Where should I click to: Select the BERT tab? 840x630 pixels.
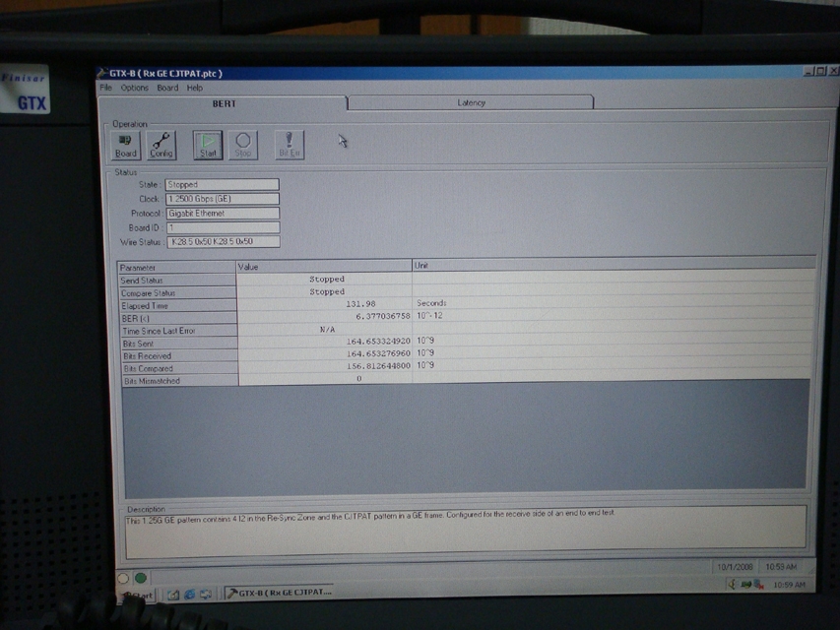(x=224, y=103)
